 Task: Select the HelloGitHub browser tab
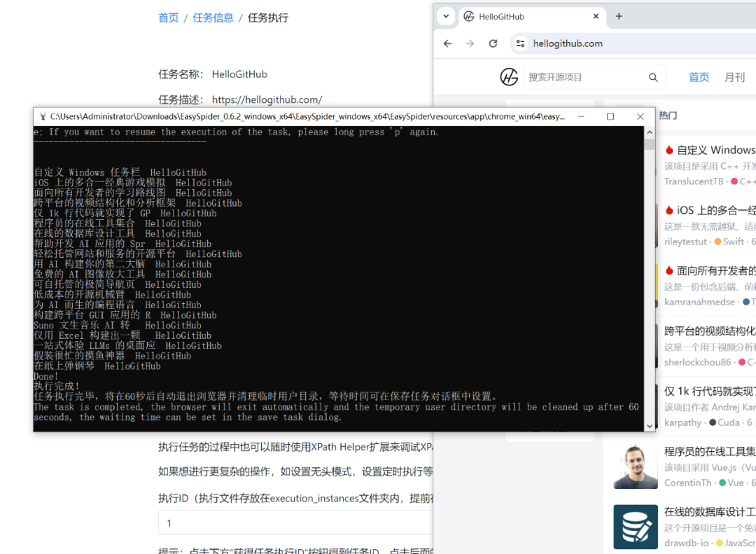click(x=531, y=16)
